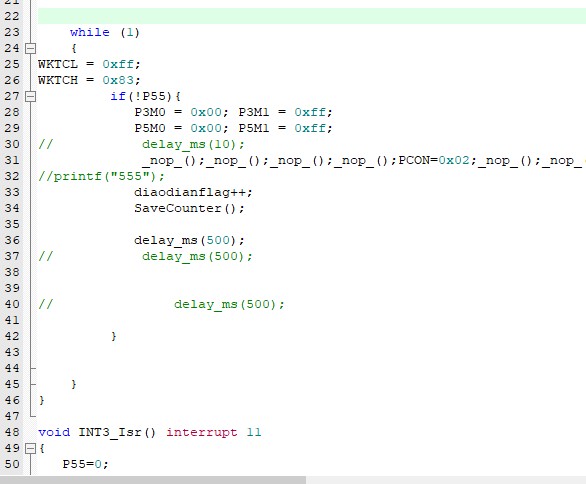586x484 pixels.
Task: Click the horizontal scrollbar thumb
Action: pos(153,480)
